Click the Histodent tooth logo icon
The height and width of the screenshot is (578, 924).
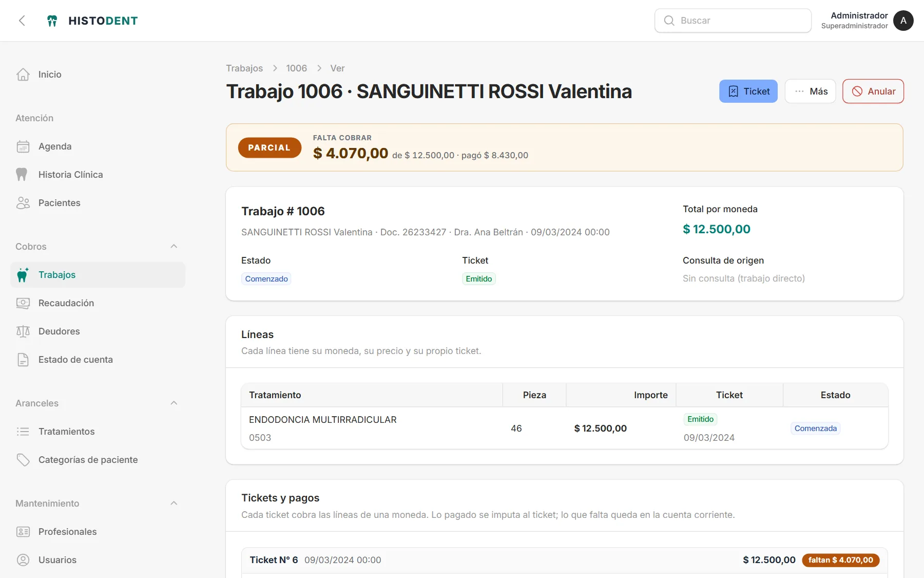(52, 21)
